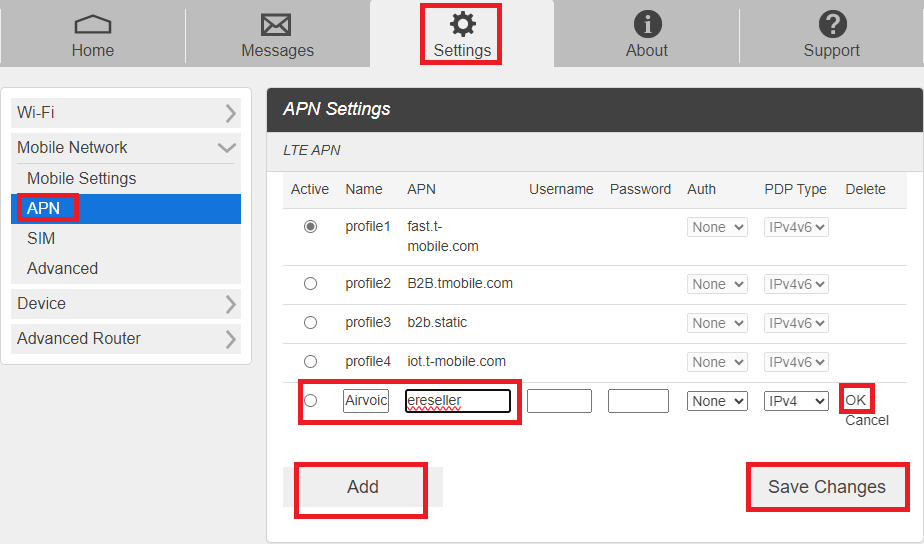The width and height of the screenshot is (924, 544).
Task: Select the profile4 iot.t-mobile.com radio button
Action: 311,361
